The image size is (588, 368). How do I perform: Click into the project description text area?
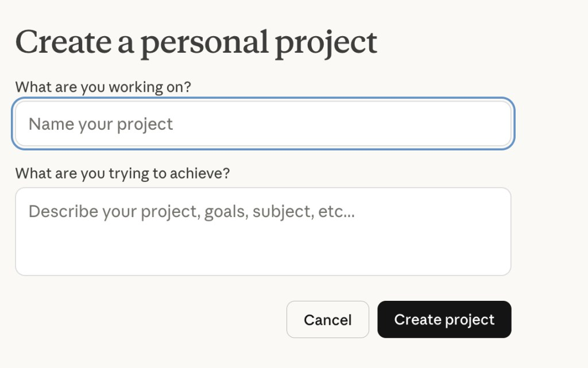tap(263, 231)
